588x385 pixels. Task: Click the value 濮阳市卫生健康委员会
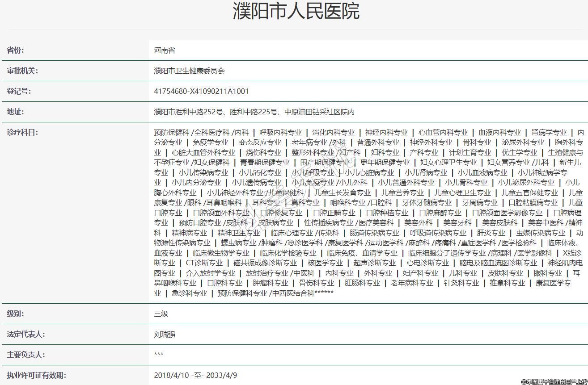click(189, 71)
